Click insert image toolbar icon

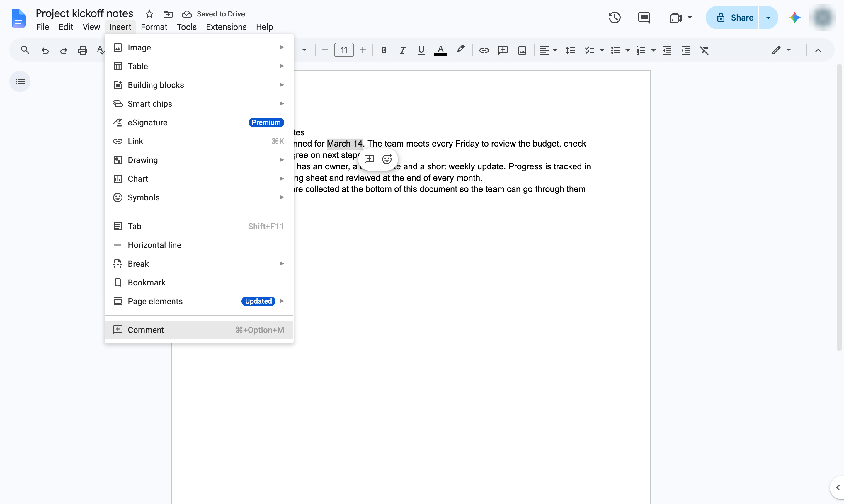[522, 51]
